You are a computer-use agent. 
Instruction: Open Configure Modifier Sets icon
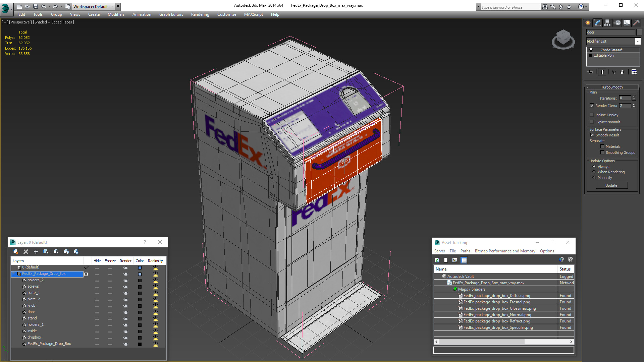coord(634,72)
